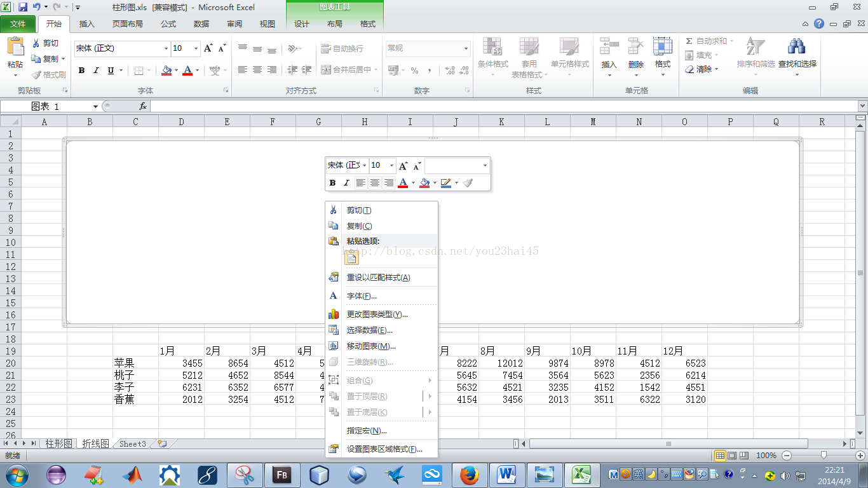Open mini toolbar font size dropdown
Image resolution: width=868 pixels, height=488 pixels.
391,165
